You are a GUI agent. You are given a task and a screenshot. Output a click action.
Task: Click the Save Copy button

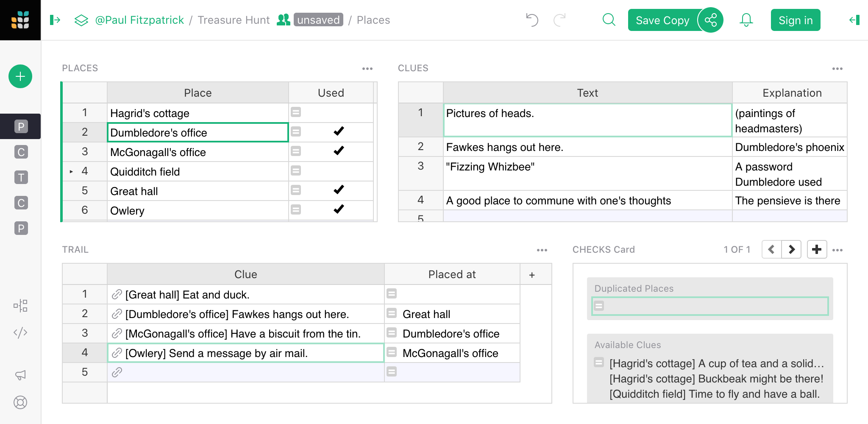(x=662, y=20)
